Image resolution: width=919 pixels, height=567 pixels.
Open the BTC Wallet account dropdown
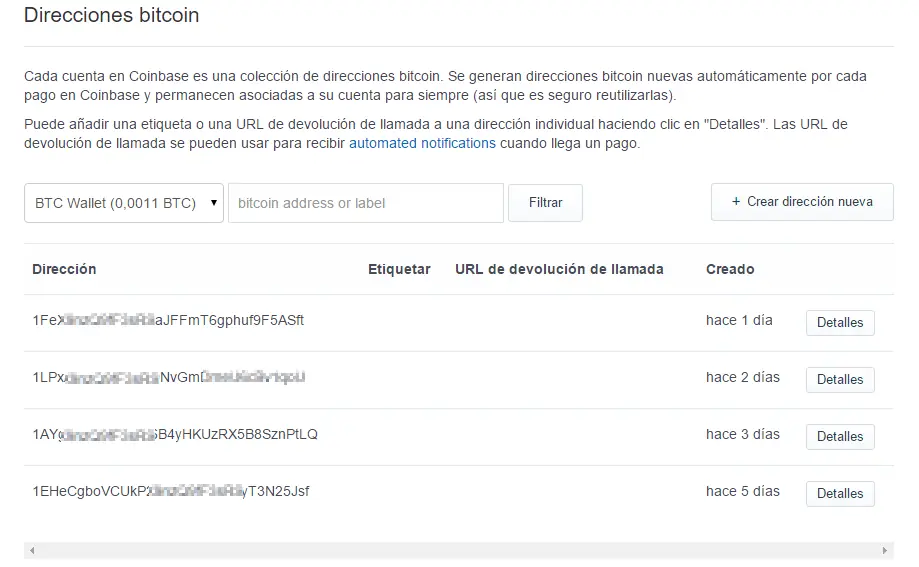[x=124, y=203]
